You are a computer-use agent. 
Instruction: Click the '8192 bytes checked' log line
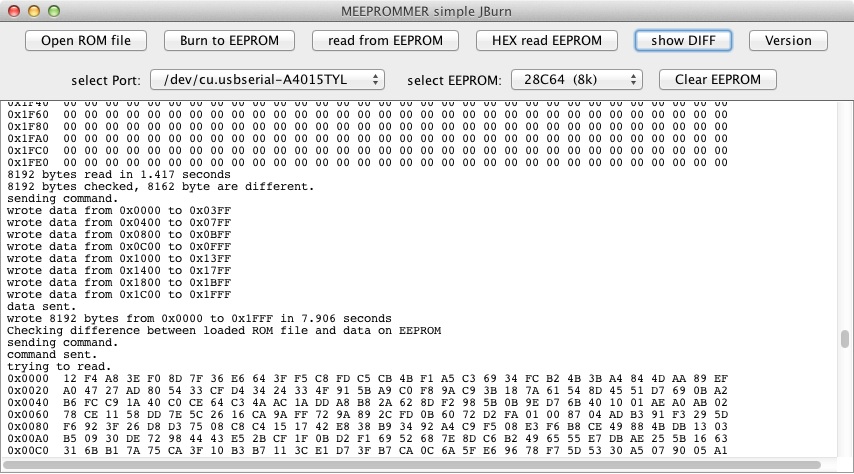pos(160,186)
